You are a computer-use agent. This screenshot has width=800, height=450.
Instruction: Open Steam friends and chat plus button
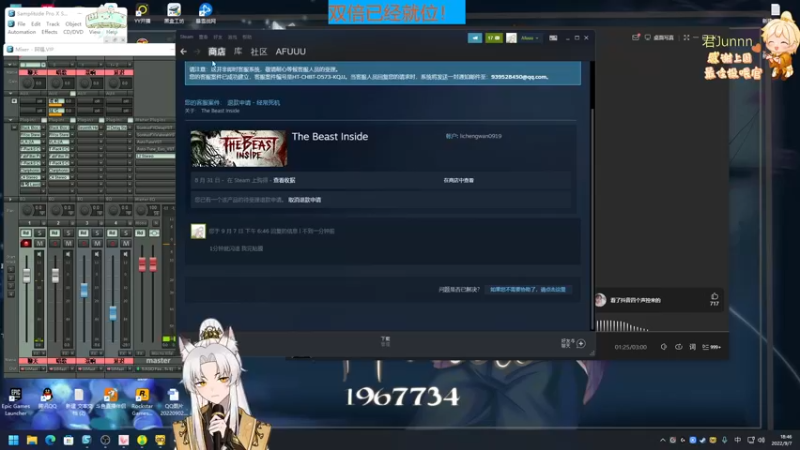pyautogui.click(x=581, y=343)
